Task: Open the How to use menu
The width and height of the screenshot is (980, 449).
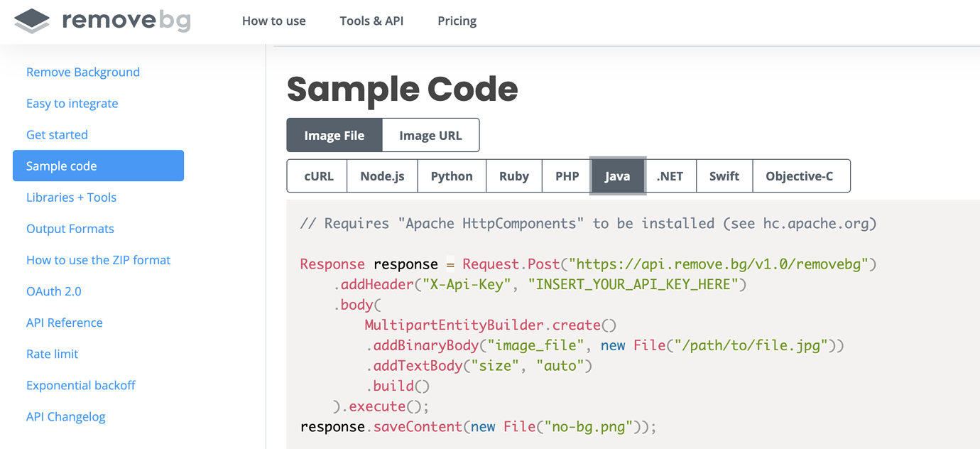Action: [273, 21]
